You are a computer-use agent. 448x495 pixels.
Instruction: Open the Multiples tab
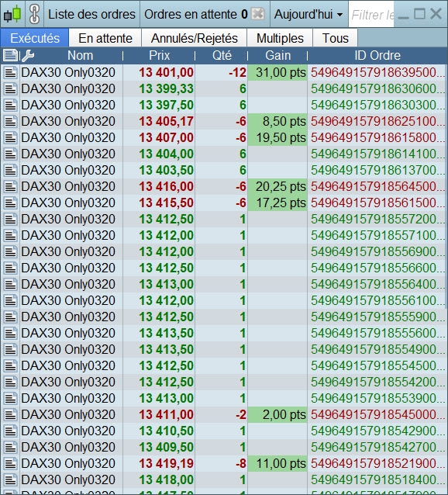(x=280, y=38)
